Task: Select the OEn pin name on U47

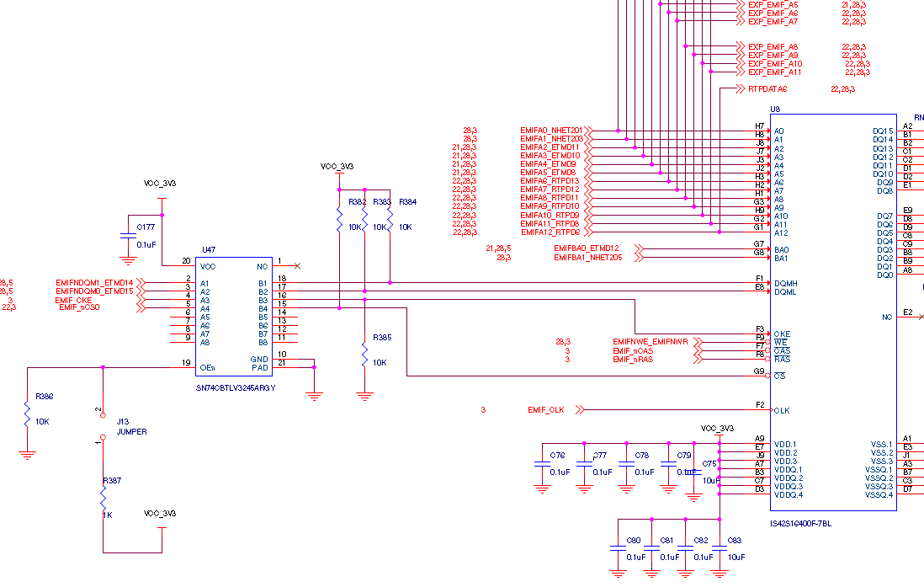Action: [207, 368]
